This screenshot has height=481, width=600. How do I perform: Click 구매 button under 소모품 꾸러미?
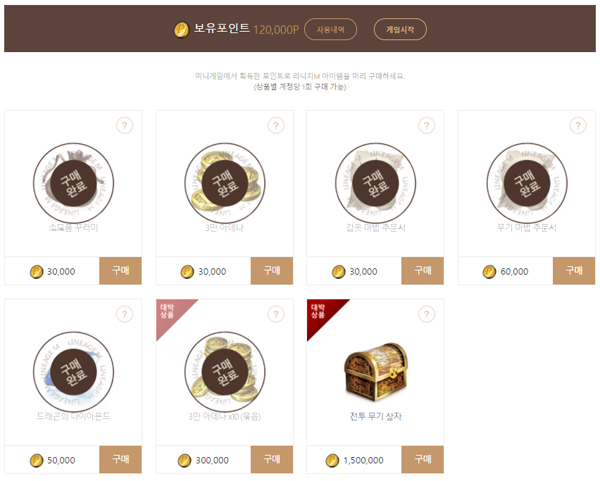point(120,271)
